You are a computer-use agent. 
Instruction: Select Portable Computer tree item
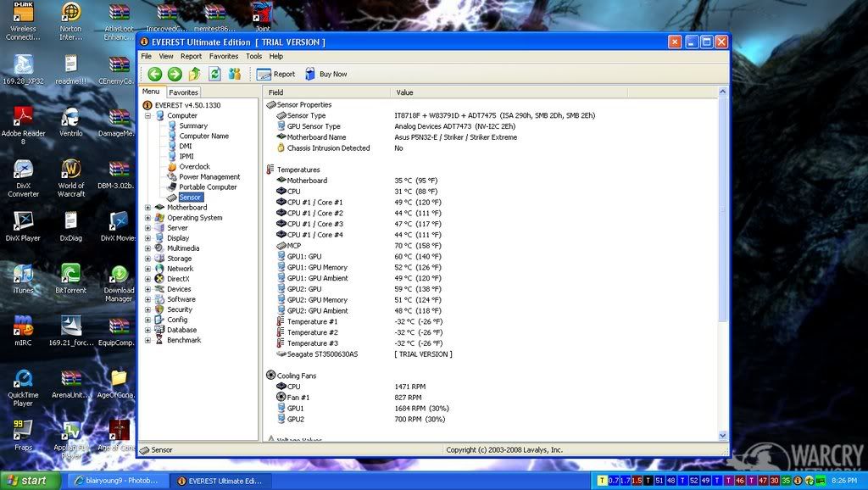(208, 187)
